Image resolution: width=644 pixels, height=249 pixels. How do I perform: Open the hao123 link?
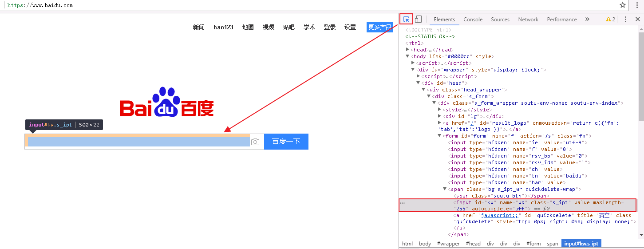pyautogui.click(x=223, y=27)
